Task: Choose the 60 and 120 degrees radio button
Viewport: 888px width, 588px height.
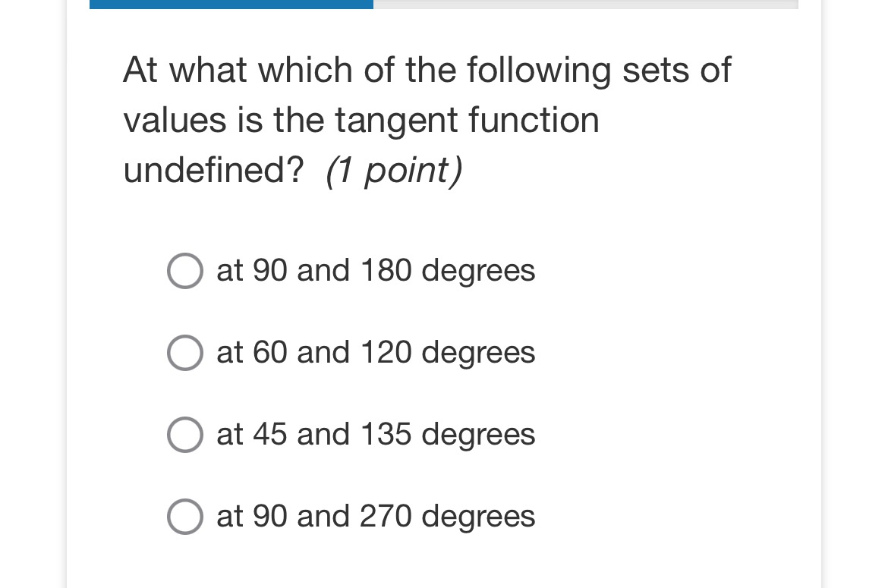Action: point(185,353)
